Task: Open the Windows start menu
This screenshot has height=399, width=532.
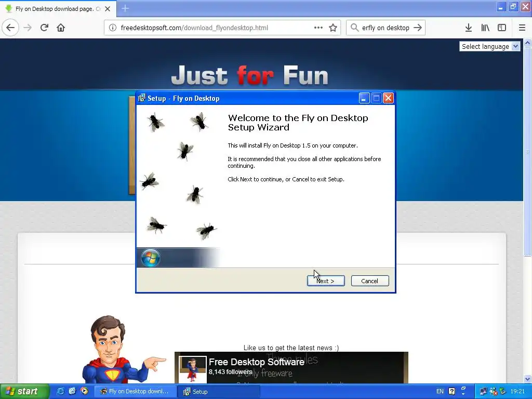Action: coord(24,391)
